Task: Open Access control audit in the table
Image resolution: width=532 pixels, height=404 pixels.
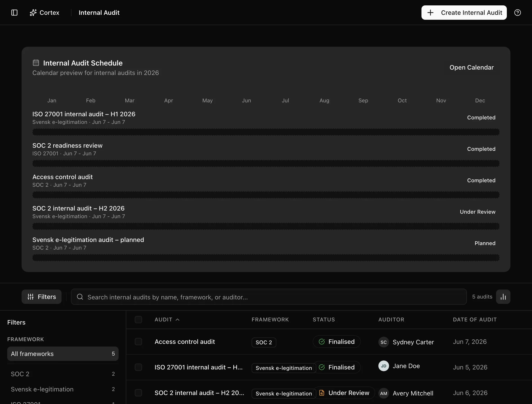Action: click(185, 341)
